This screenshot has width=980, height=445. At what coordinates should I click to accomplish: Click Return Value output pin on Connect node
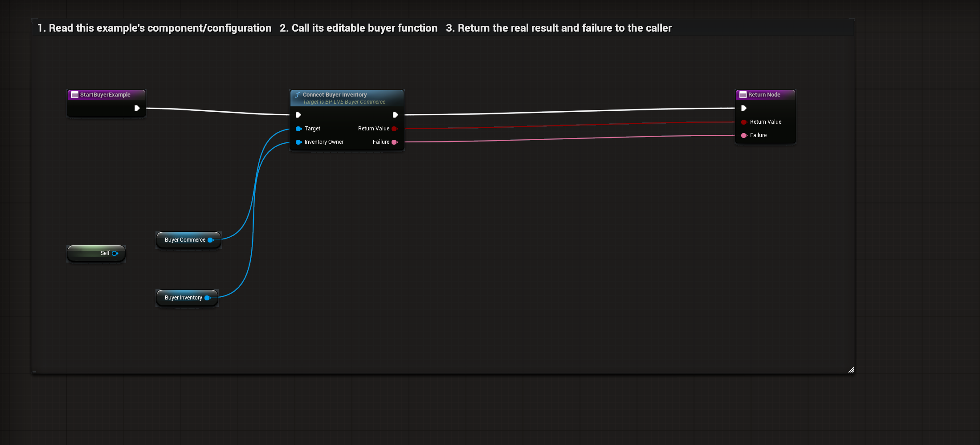click(x=394, y=129)
